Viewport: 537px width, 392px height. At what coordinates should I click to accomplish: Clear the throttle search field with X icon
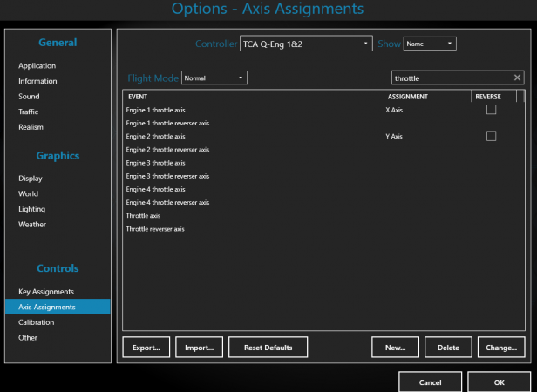pos(517,78)
